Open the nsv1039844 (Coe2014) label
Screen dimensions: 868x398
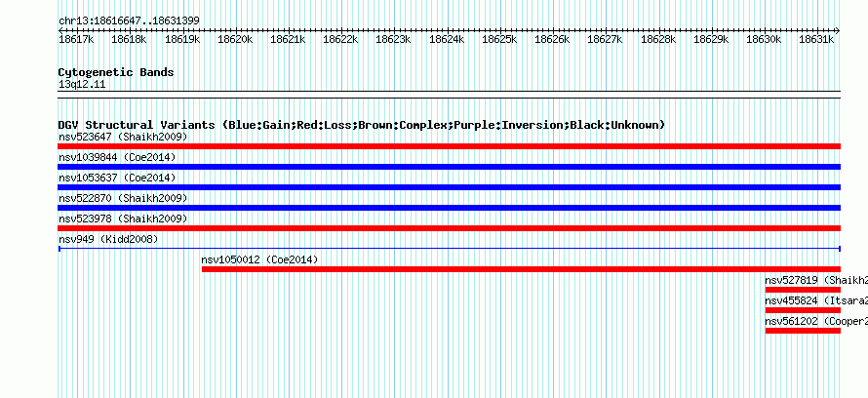(117, 157)
